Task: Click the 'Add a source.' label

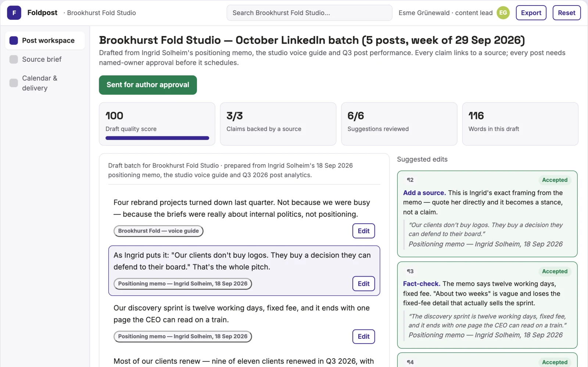Action: point(424,193)
